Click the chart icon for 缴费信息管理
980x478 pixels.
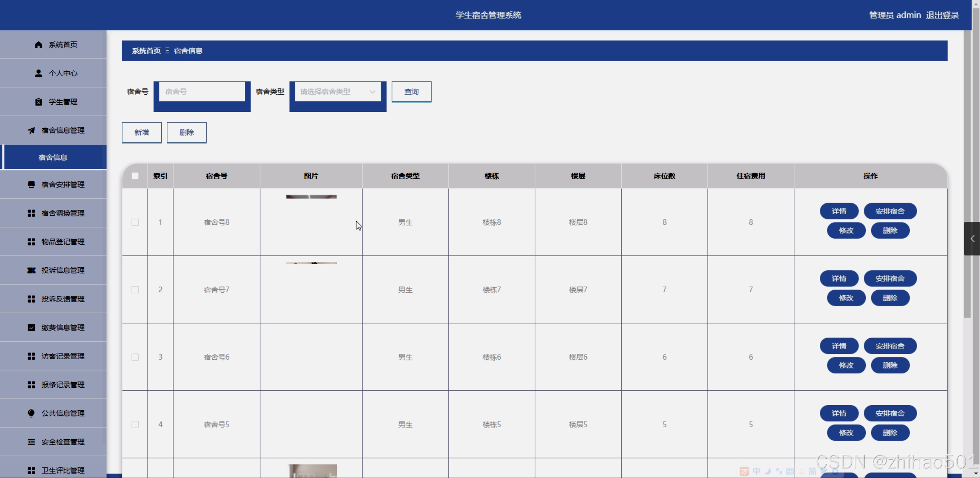click(31, 327)
